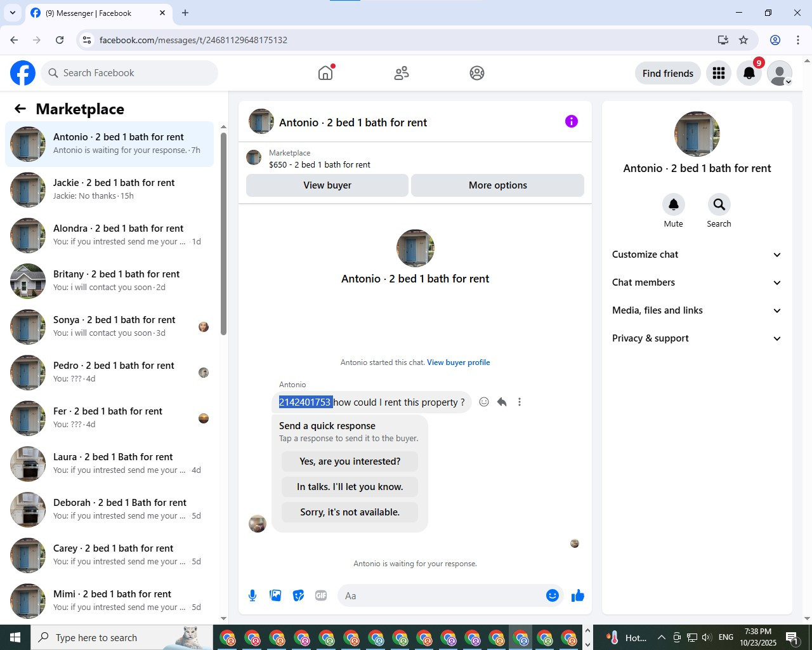Open Carey's 2 bed 1 bath conversation
The width and height of the screenshot is (812, 650).
pyautogui.click(x=110, y=555)
